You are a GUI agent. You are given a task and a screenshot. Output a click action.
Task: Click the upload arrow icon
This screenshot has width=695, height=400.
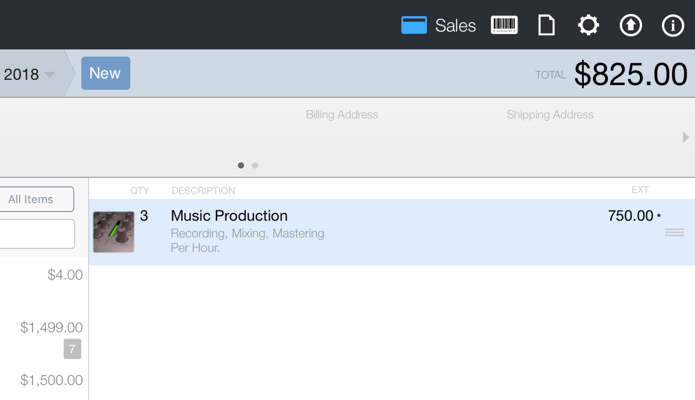pos(630,25)
